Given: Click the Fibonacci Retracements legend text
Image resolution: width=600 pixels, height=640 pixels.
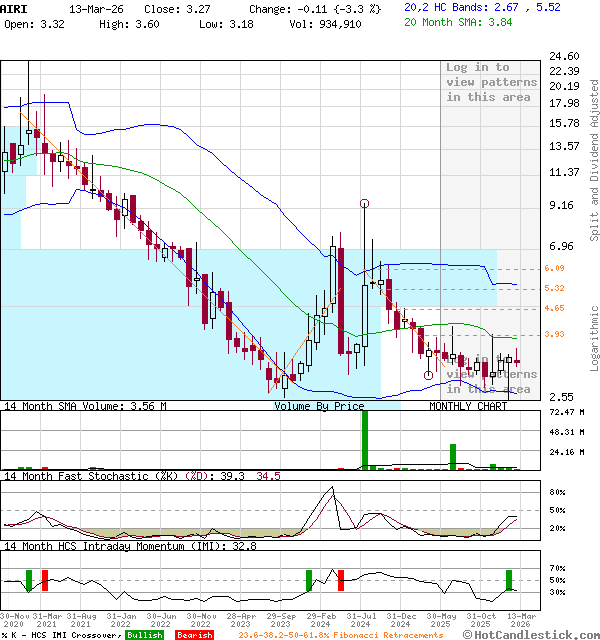Looking at the screenshot, I should tap(340, 635).
